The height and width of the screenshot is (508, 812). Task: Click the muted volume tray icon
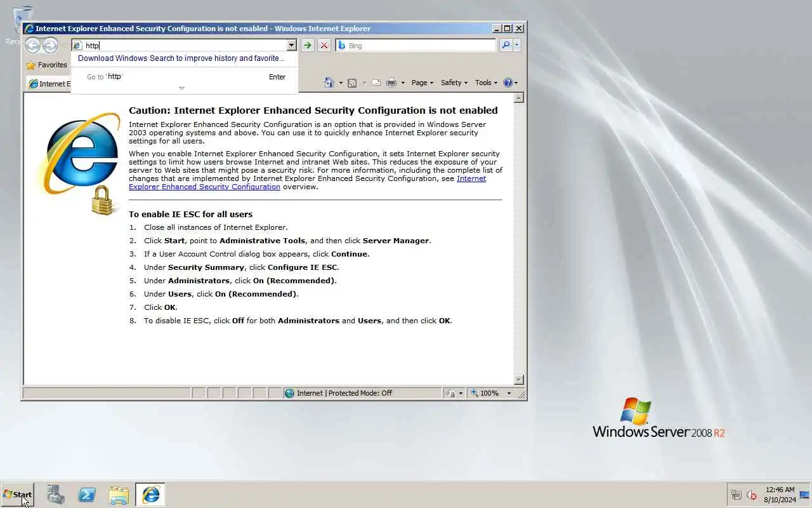point(752,495)
